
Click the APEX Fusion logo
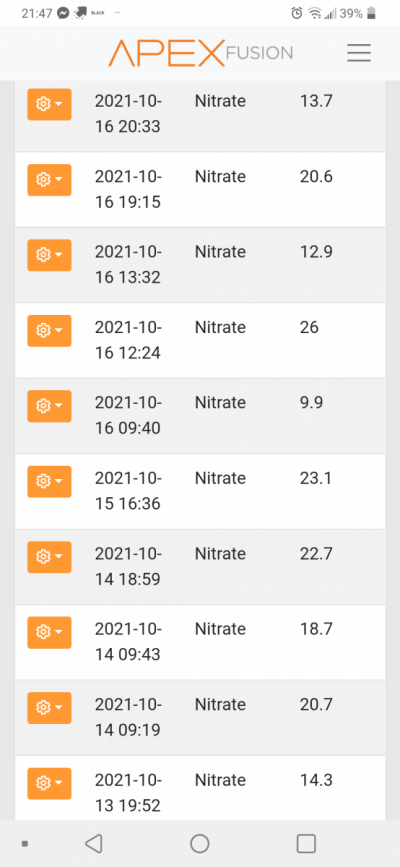[200, 53]
